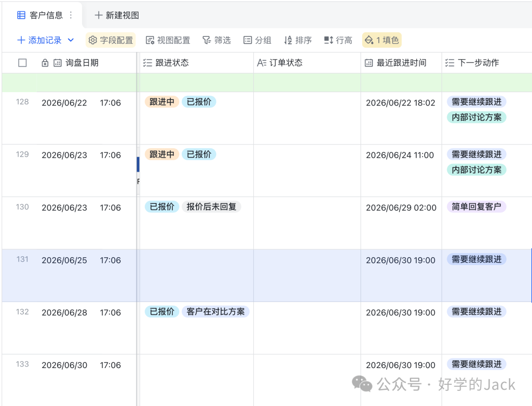Click the plus icon of 添加记录
The width and height of the screenshot is (532, 406).
(x=21, y=40)
